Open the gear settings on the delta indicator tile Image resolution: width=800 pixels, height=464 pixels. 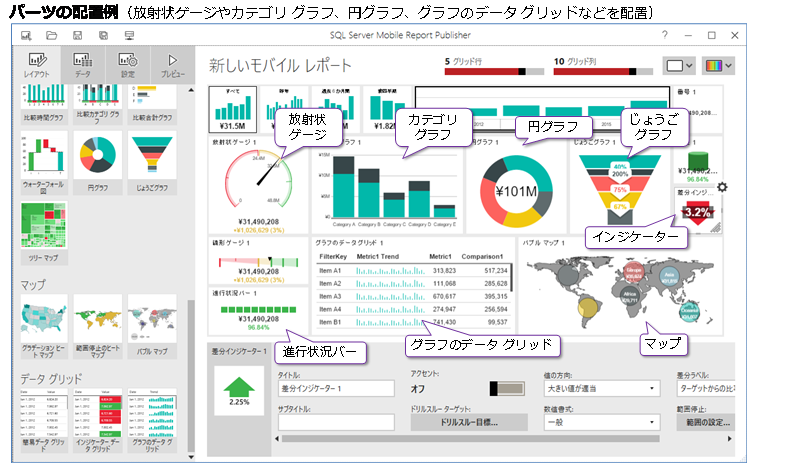pyautogui.click(x=722, y=187)
